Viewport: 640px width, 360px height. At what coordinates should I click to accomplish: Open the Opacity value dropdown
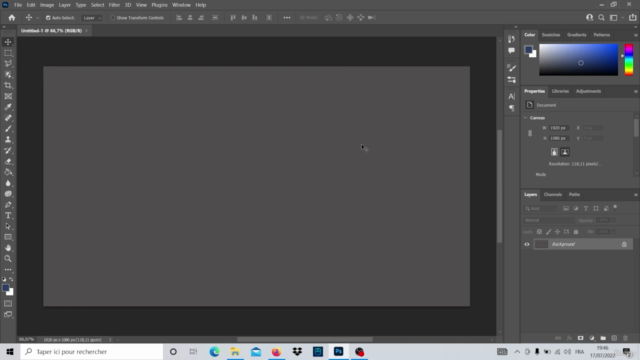coord(614,220)
